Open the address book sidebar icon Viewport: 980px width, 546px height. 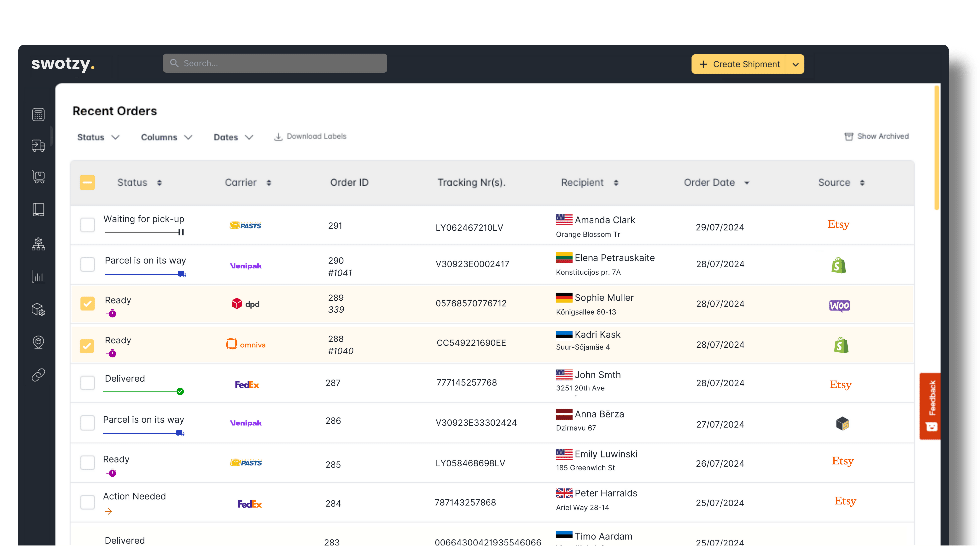tap(38, 209)
